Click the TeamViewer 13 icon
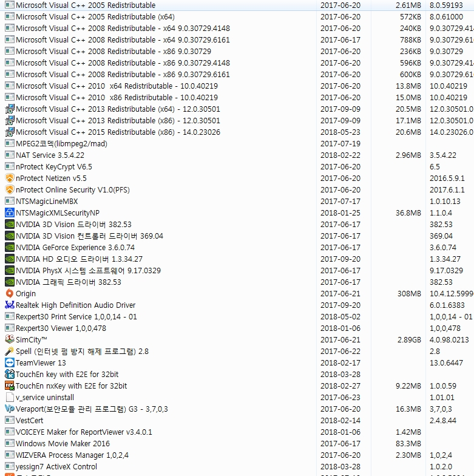Viewport: 474px width, 476px height. pos(10,363)
